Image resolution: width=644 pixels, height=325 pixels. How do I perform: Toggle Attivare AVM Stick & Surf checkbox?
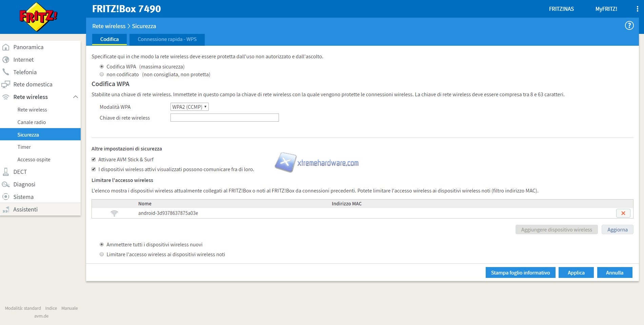click(x=94, y=160)
